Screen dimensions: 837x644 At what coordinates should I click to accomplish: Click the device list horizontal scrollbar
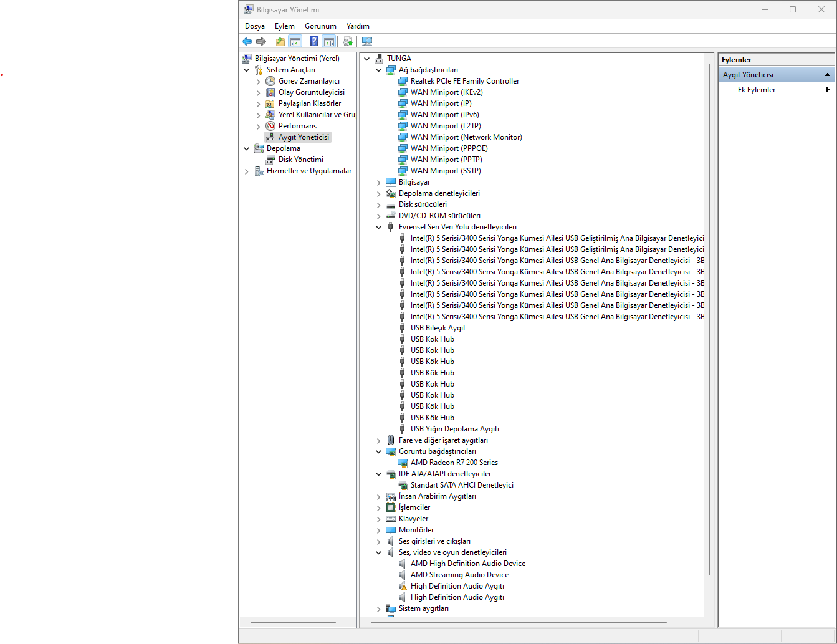(519, 622)
